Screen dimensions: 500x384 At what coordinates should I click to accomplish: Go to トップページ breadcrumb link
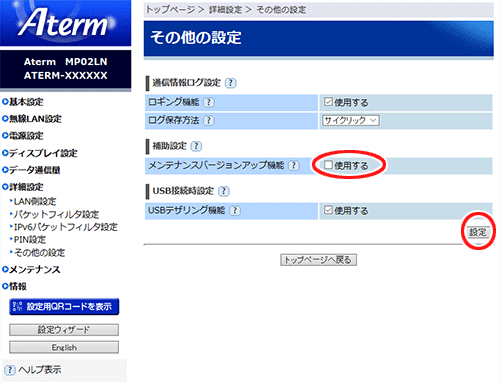(x=170, y=10)
